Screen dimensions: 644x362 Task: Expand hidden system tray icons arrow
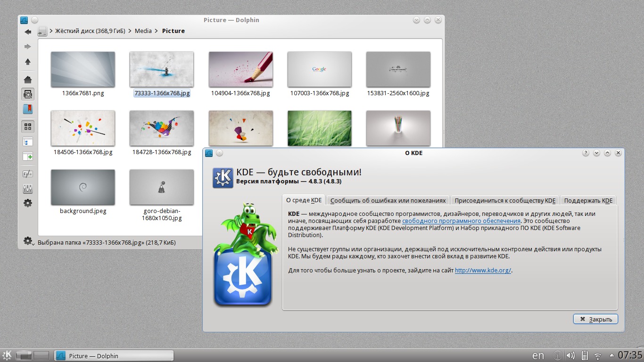(612, 355)
